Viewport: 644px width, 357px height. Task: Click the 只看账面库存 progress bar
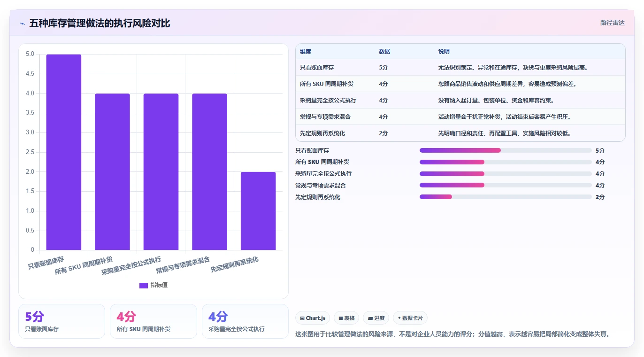point(506,150)
